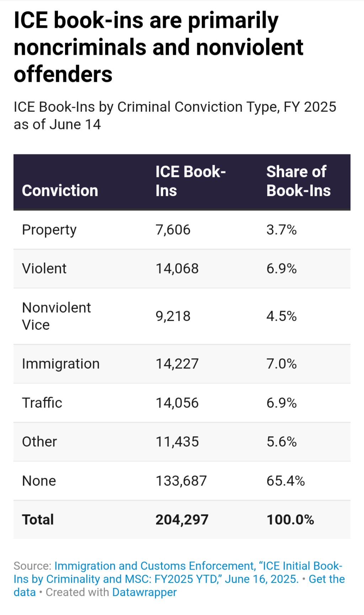Click the "Get the data" link

[326, 579]
